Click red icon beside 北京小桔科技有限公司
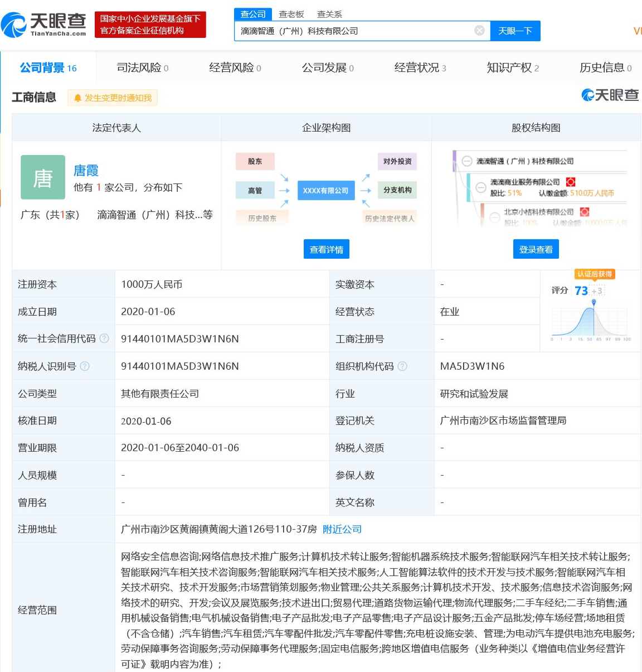The width and height of the screenshot is (642, 672). 584,212
